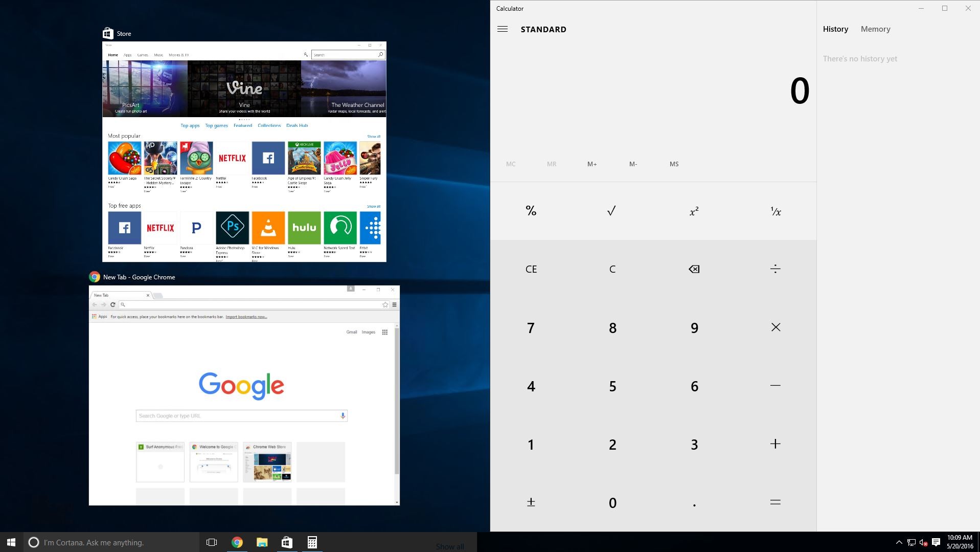This screenshot has height=552, width=980.
Task: Switch to the History tab
Action: pyautogui.click(x=835, y=29)
